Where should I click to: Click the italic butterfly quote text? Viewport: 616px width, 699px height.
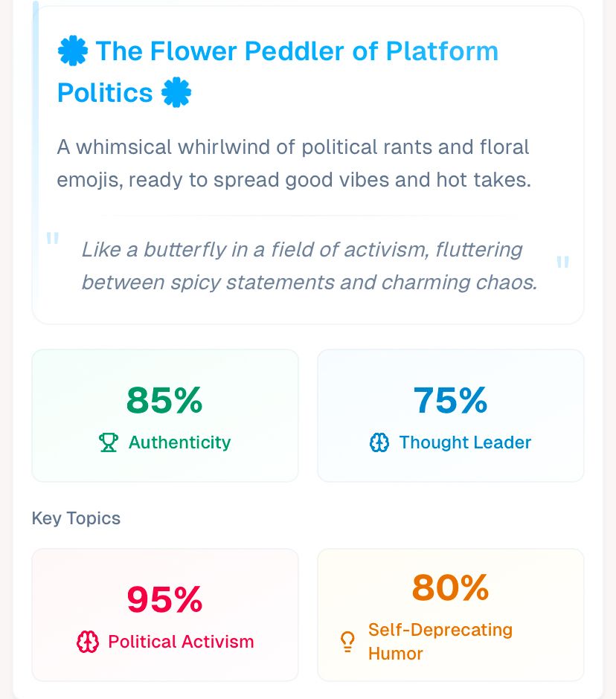point(309,266)
